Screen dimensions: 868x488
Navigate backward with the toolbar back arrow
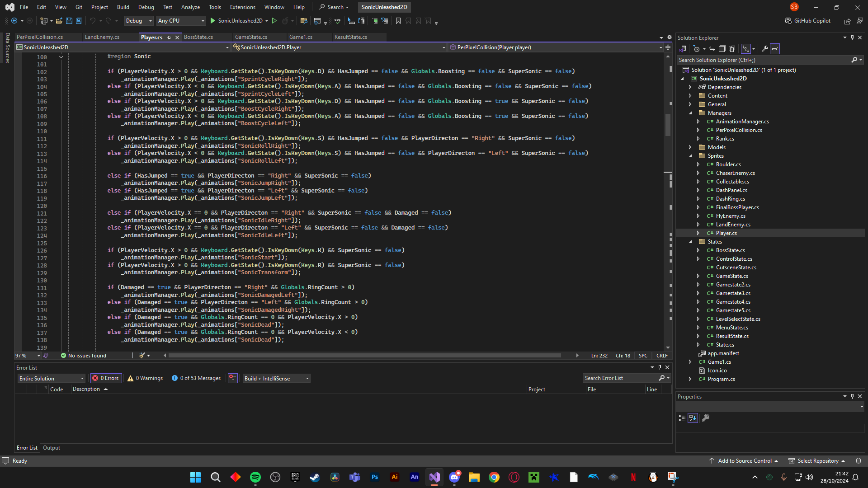[14, 21]
